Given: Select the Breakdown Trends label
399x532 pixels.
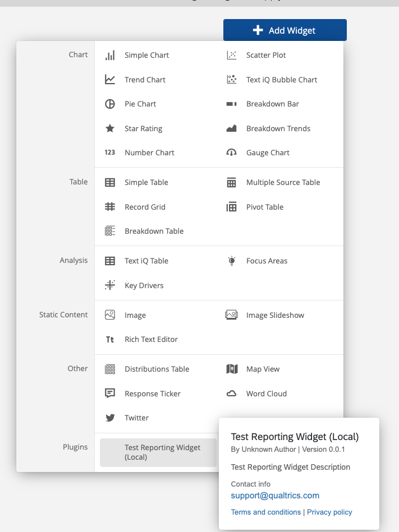Looking at the screenshot, I should pyautogui.click(x=278, y=128).
